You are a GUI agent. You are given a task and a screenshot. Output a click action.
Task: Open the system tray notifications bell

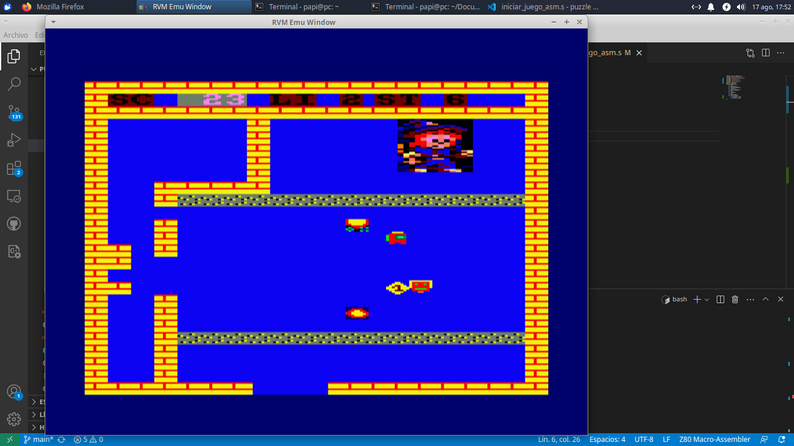pos(711,7)
